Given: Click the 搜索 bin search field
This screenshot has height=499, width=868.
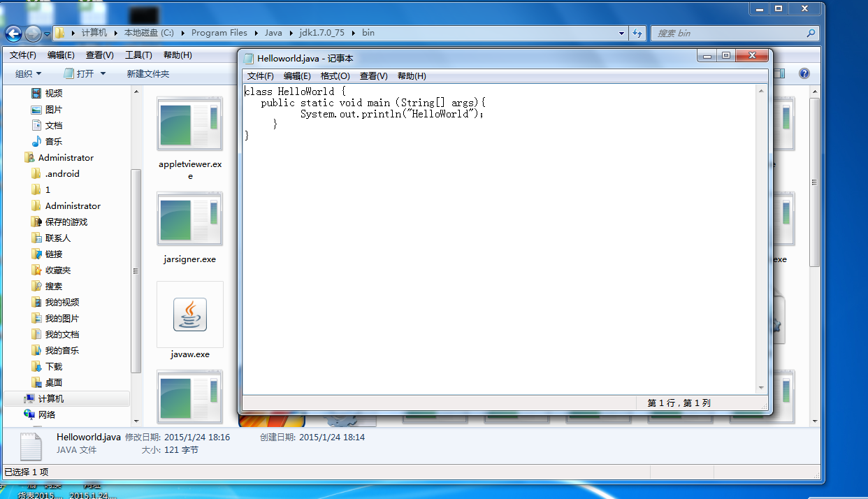Looking at the screenshot, I should [x=735, y=33].
